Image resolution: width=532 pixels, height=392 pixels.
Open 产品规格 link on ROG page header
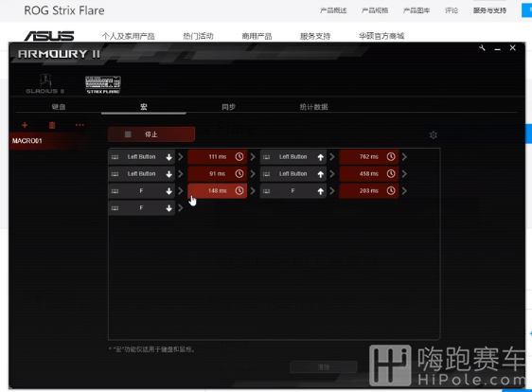click(x=375, y=10)
